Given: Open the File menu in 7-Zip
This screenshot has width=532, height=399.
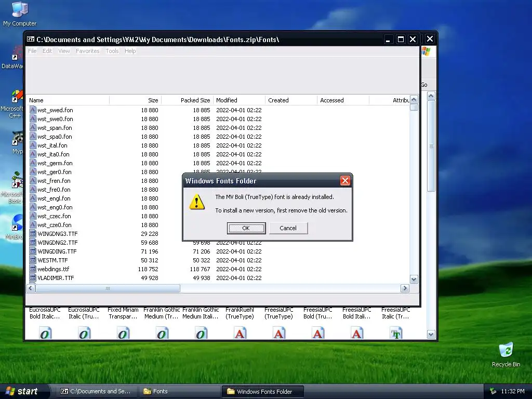Looking at the screenshot, I should coord(32,51).
